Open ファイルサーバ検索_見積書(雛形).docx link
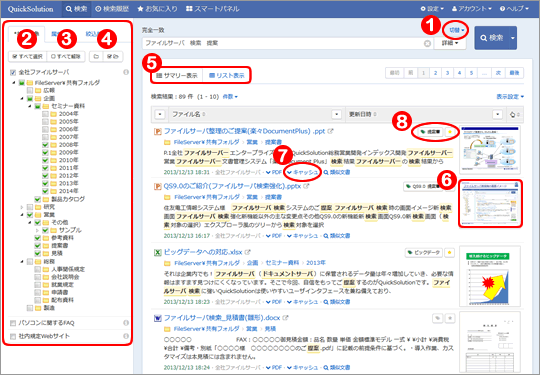Screen dimensions: 540x375 click(x=222, y=318)
